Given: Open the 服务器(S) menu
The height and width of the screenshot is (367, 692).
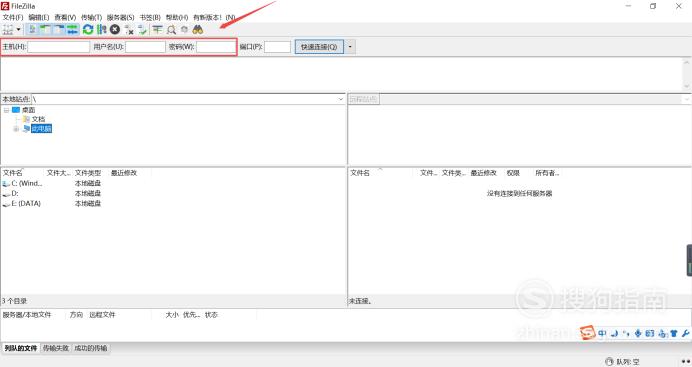Looking at the screenshot, I should pyautogui.click(x=120, y=17).
